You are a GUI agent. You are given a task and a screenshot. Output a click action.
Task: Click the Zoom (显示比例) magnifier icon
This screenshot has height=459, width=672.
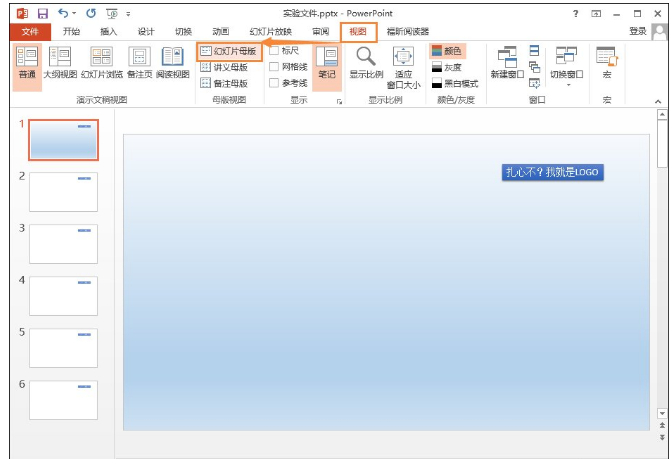tap(365, 62)
